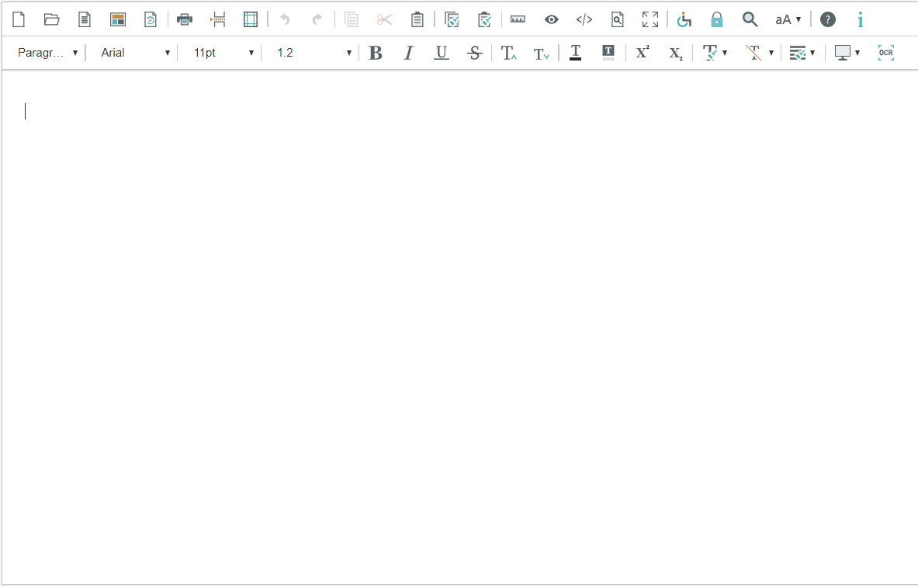
Task: Open the text styles brush dropdown
Action: (x=715, y=53)
